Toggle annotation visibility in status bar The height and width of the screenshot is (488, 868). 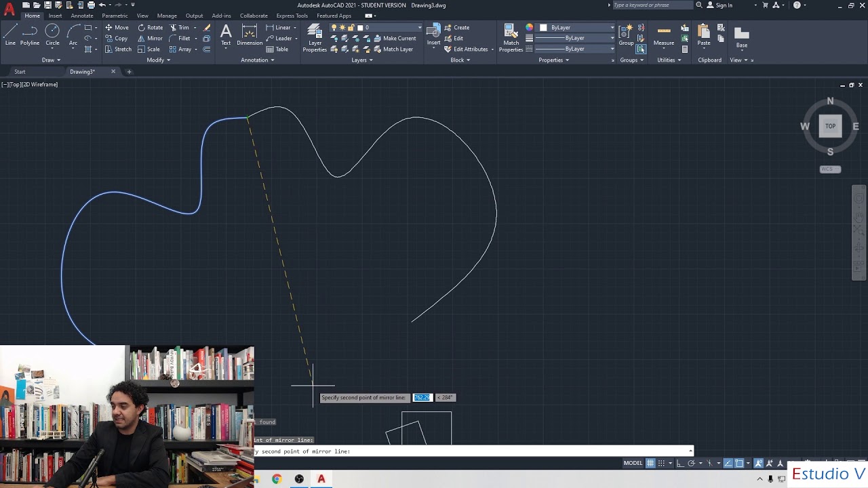759,463
